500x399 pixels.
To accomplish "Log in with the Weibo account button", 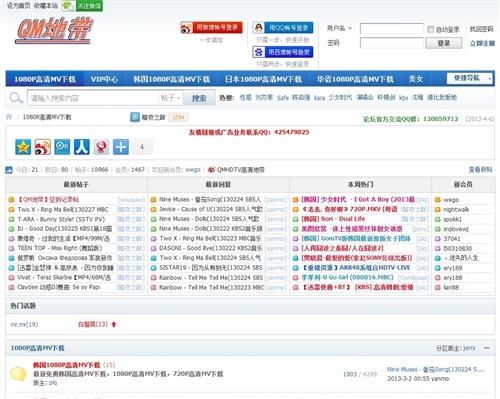I will point(211,28).
